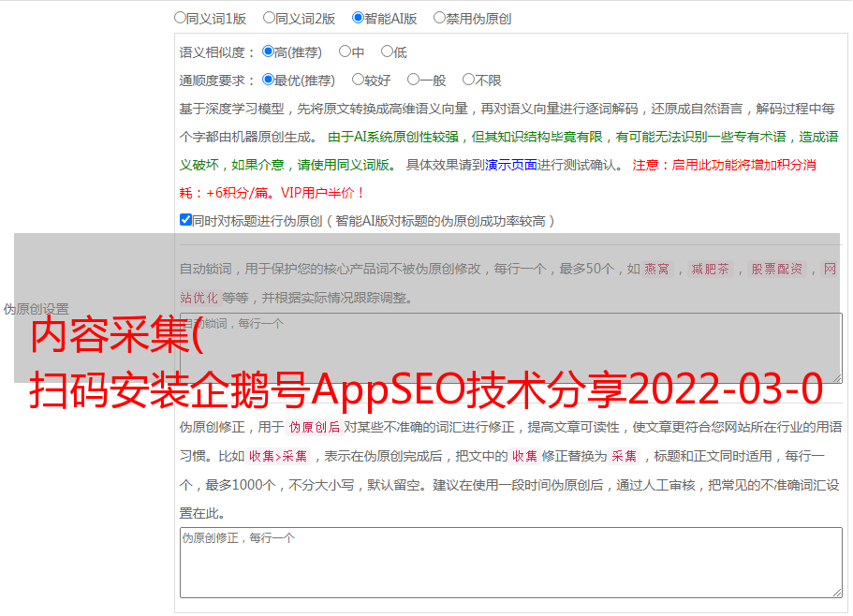
Task: Click the 收集>采集 example tag
Action: pyautogui.click(x=279, y=457)
